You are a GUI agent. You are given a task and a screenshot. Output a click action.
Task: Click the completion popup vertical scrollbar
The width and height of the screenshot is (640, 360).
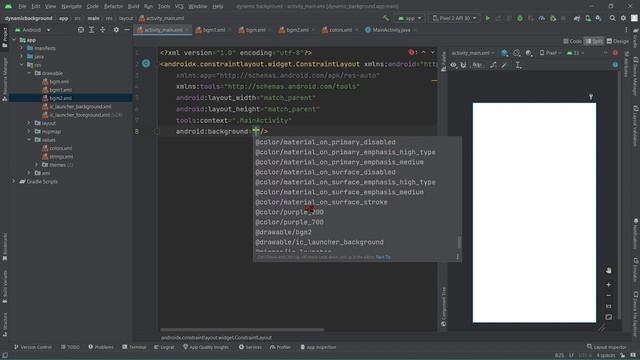(459, 242)
